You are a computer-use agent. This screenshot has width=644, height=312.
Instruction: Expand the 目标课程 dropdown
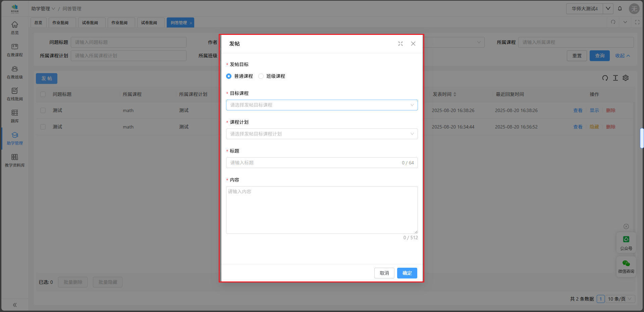[321, 105]
